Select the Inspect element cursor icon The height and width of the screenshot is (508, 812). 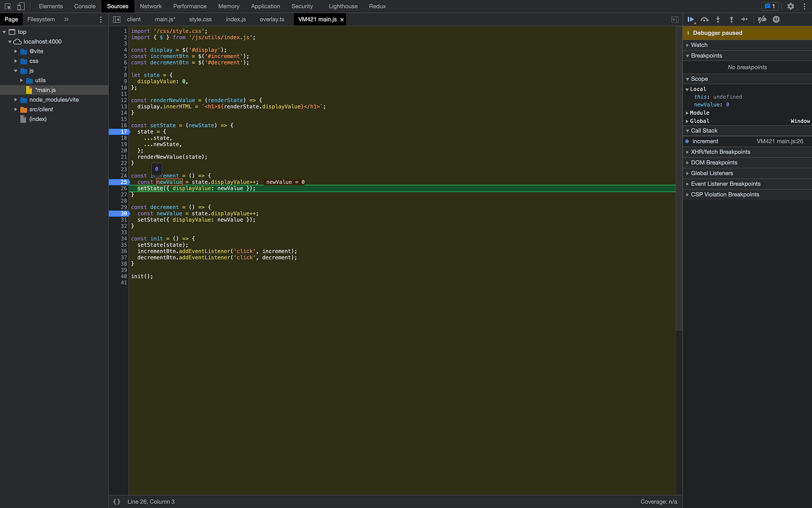coord(8,6)
